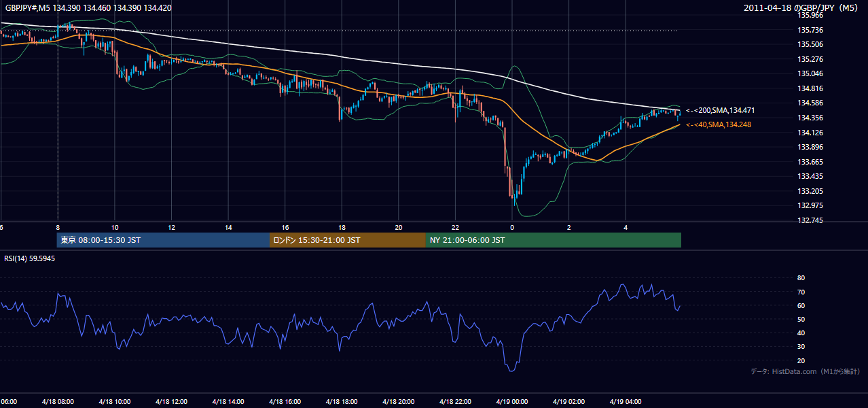Click the NY 21:00-06:00 JST session bar

(x=554, y=240)
